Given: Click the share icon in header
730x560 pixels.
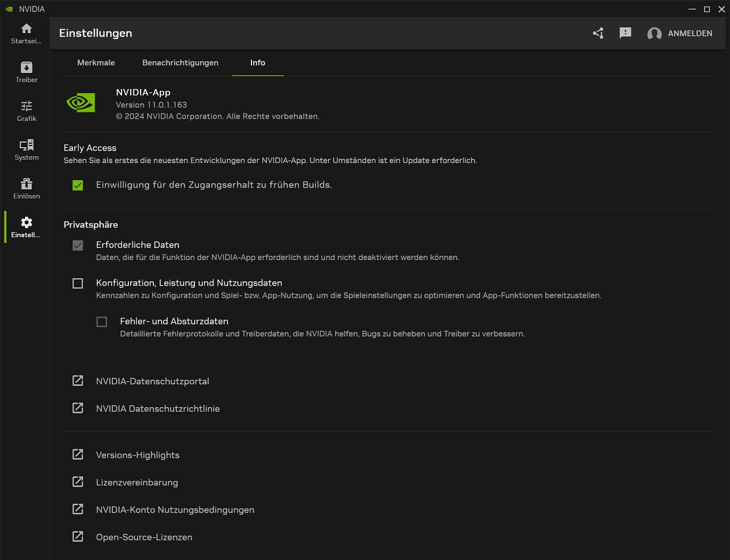Looking at the screenshot, I should tap(598, 33).
